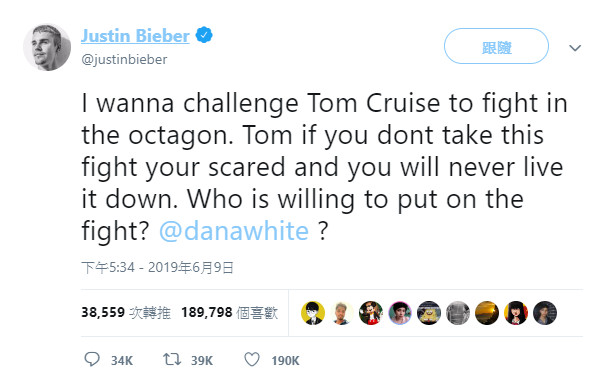Click the 190K like count
The width and height of the screenshot is (609, 372).
(x=285, y=361)
